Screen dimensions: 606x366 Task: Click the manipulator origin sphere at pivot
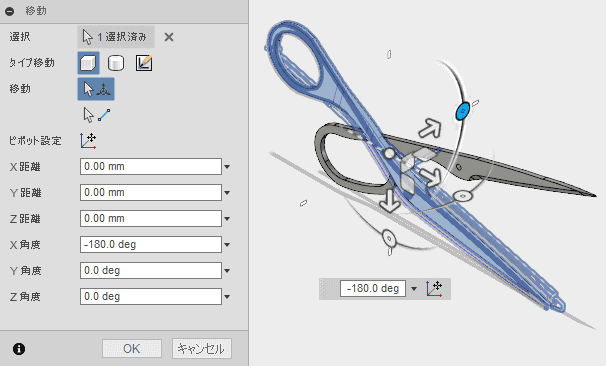pyautogui.click(x=390, y=154)
